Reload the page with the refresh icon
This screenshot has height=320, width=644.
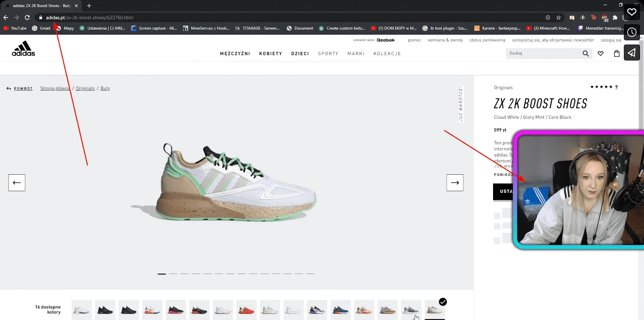[27, 17]
